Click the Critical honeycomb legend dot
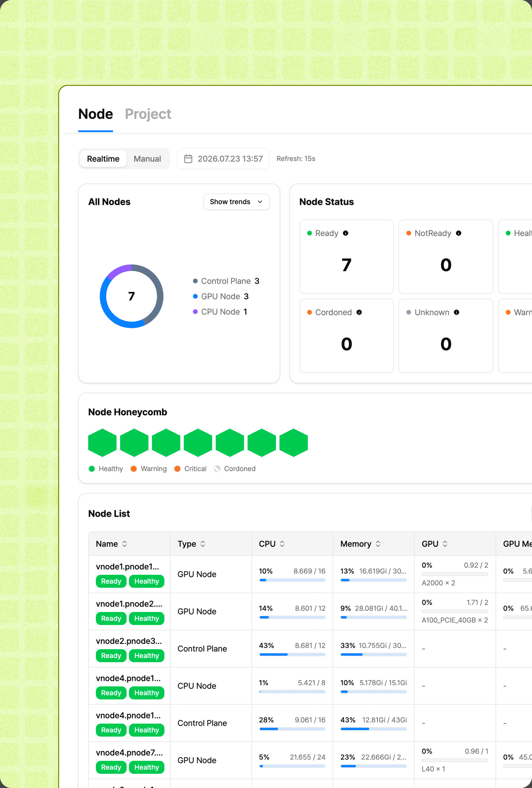Image resolution: width=532 pixels, height=788 pixels. 177,469
